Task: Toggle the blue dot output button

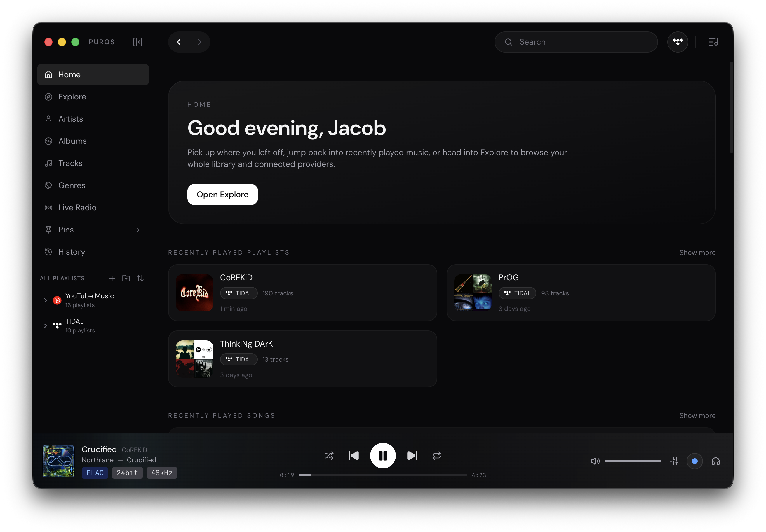Action: (694, 461)
